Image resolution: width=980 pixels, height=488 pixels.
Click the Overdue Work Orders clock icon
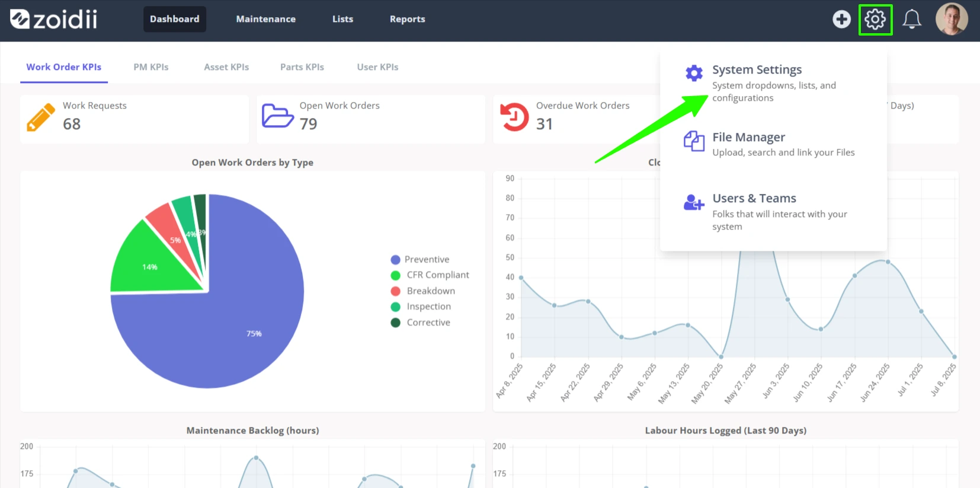point(514,117)
